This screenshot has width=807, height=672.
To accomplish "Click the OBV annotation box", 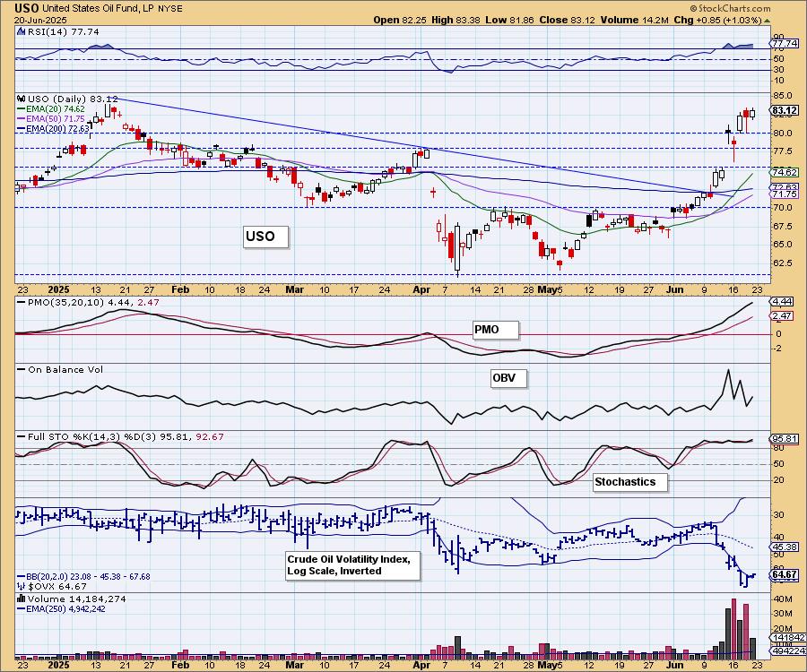I will coord(508,378).
